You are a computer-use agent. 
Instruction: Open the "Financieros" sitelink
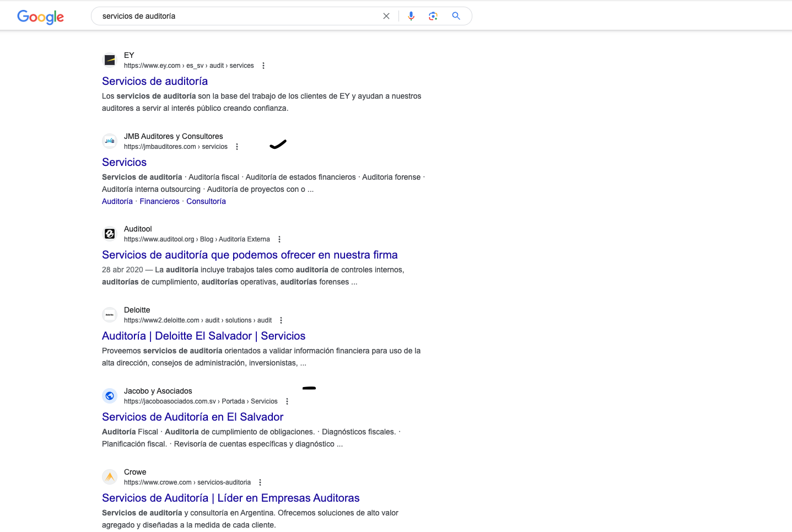click(159, 201)
